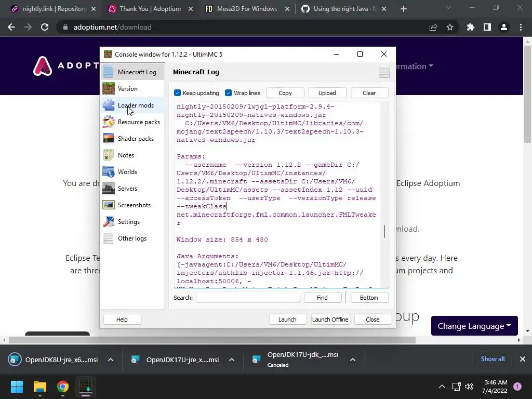Click the Upload log button

pos(327,93)
